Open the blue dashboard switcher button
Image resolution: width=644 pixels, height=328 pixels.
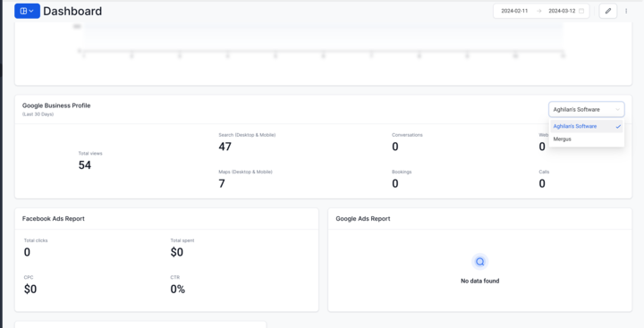(27, 11)
